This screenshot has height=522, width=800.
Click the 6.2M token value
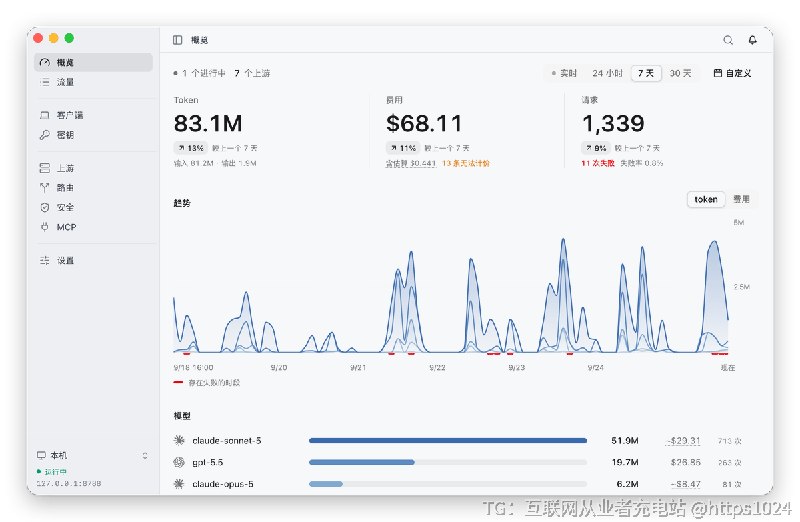628,484
